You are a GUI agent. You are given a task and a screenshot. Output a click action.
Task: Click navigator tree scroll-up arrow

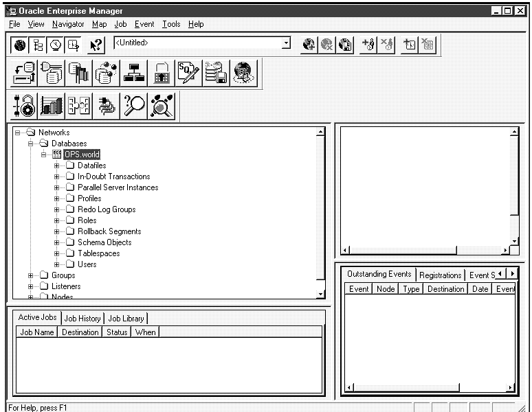pos(320,131)
